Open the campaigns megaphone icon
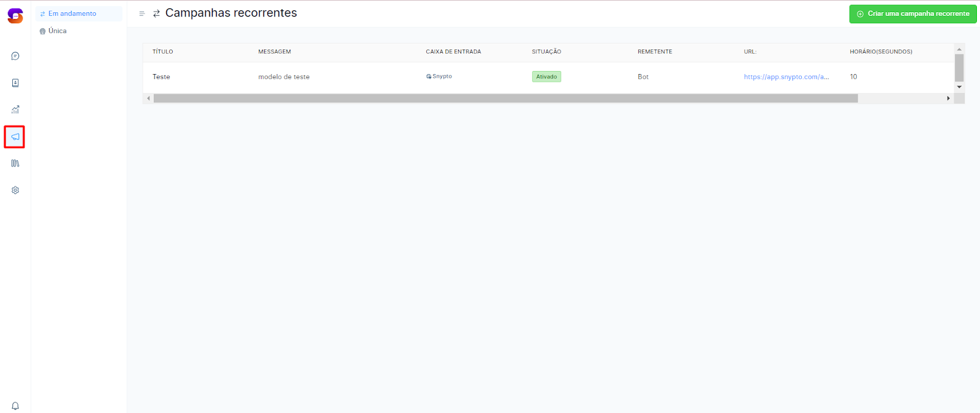The image size is (980, 413). click(x=15, y=136)
